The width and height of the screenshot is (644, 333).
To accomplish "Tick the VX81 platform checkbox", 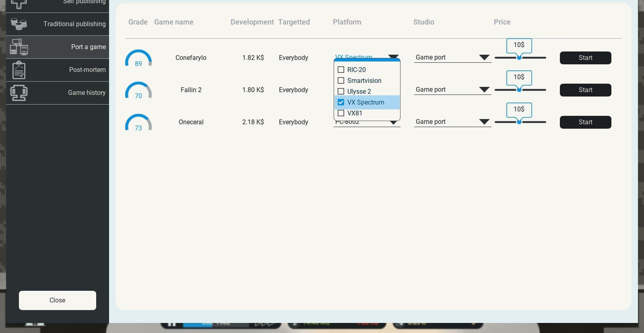I will (x=341, y=113).
